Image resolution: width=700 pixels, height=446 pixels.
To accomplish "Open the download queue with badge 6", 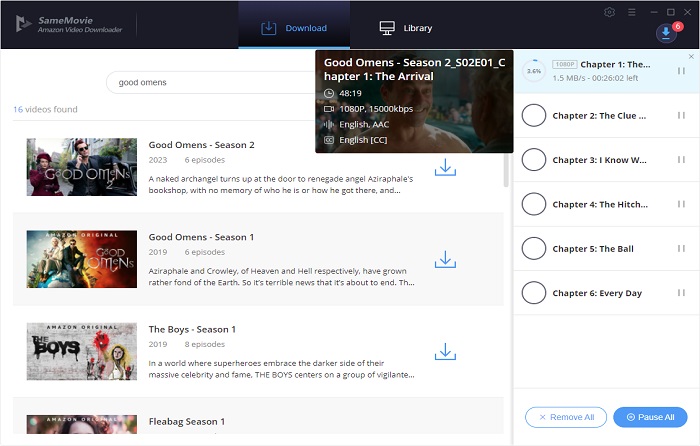I will 667,32.
